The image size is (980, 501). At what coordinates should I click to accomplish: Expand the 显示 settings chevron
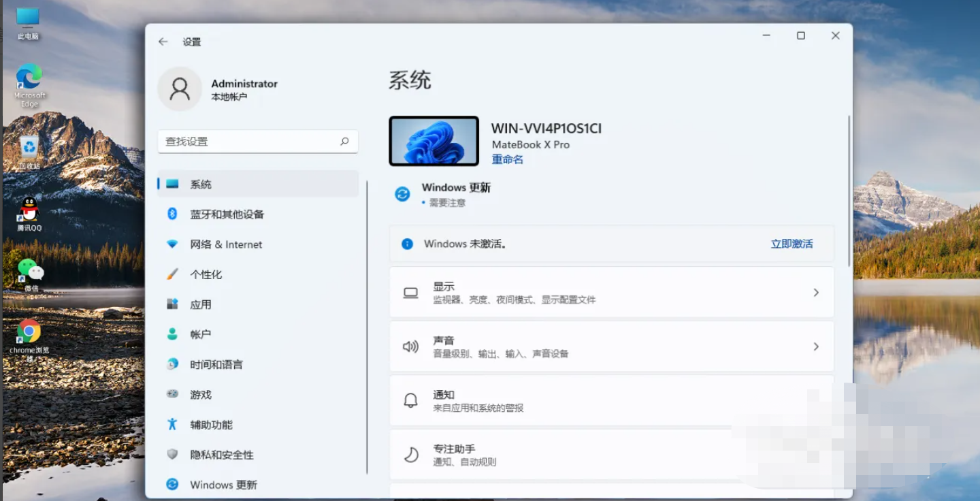click(x=815, y=293)
